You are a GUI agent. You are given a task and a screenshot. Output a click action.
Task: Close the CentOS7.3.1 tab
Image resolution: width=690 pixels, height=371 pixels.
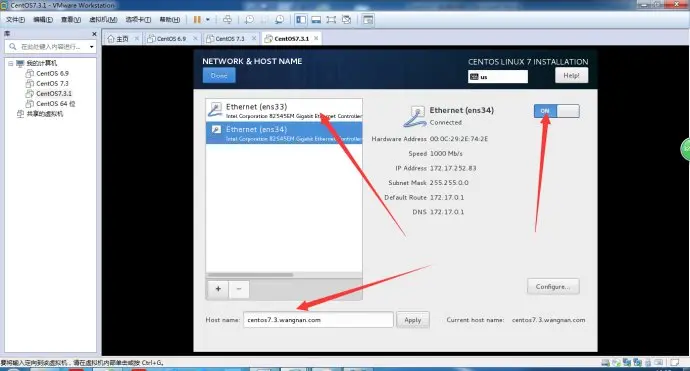316,38
